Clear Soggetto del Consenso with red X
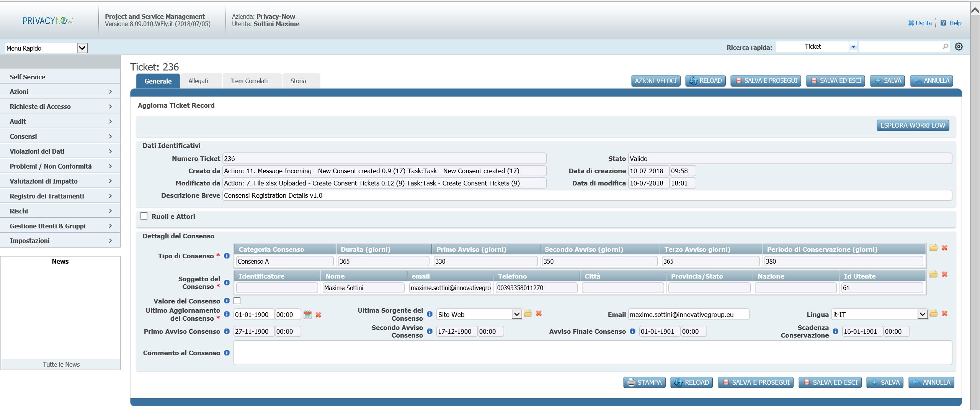 944,274
